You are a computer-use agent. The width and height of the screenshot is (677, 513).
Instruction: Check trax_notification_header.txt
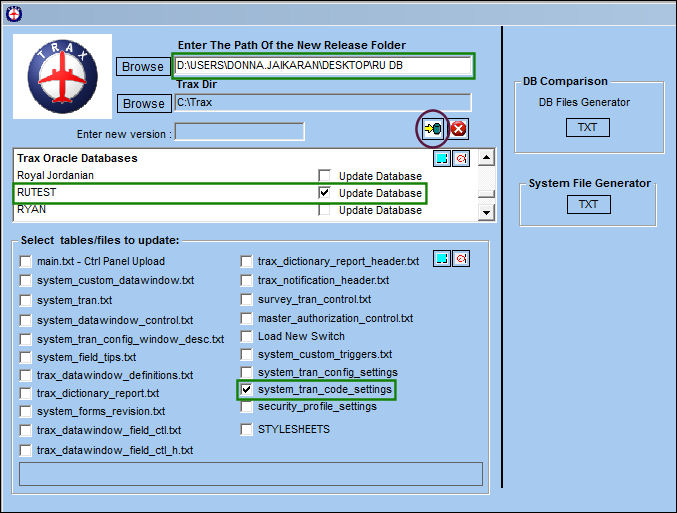(247, 281)
